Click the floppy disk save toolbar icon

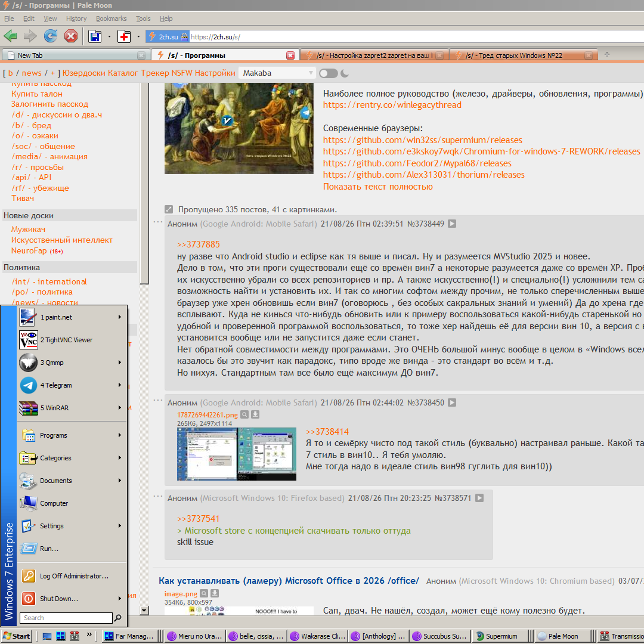[x=95, y=36]
